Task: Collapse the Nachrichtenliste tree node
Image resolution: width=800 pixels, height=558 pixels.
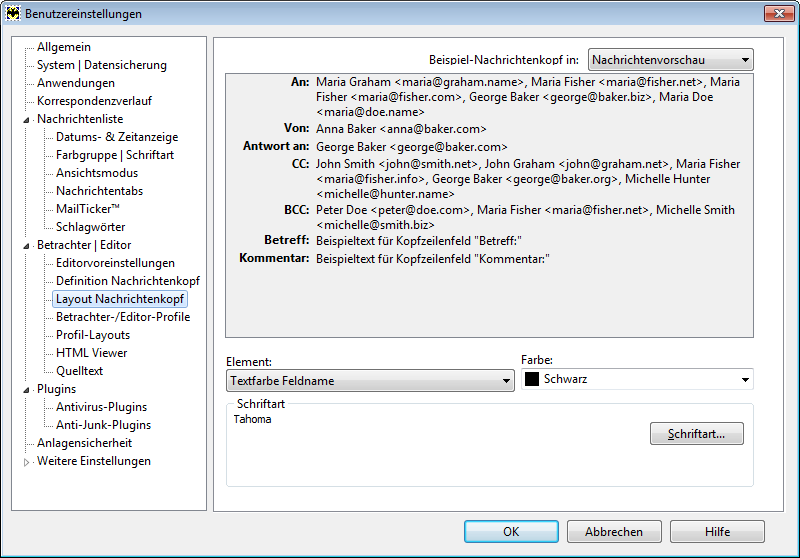Action: click(x=26, y=120)
